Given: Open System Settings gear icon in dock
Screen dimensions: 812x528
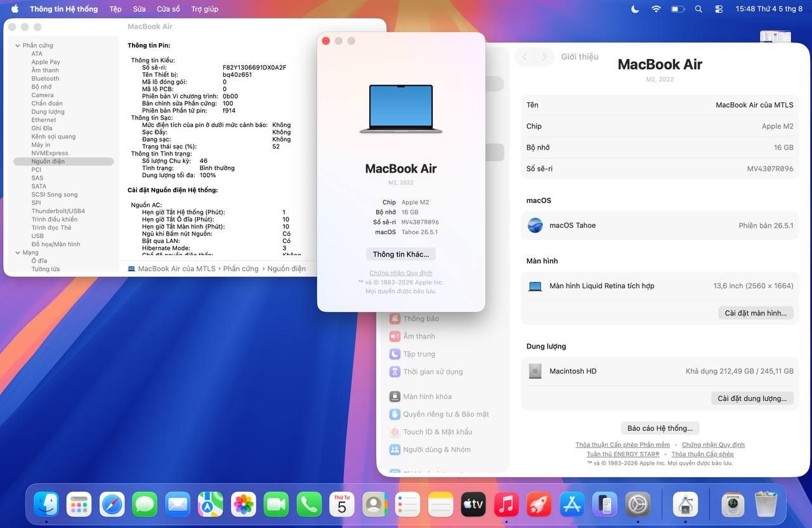Looking at the screenshot, I should click(638, 505).
